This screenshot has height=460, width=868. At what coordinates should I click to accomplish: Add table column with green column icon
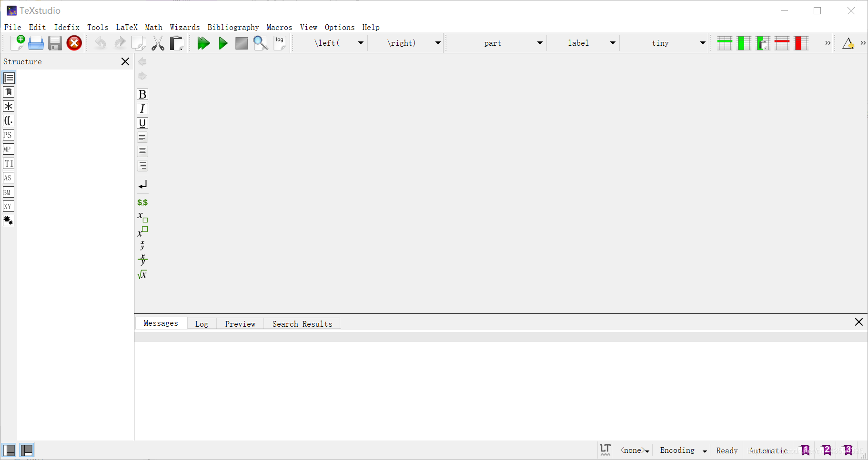[744, 43]
